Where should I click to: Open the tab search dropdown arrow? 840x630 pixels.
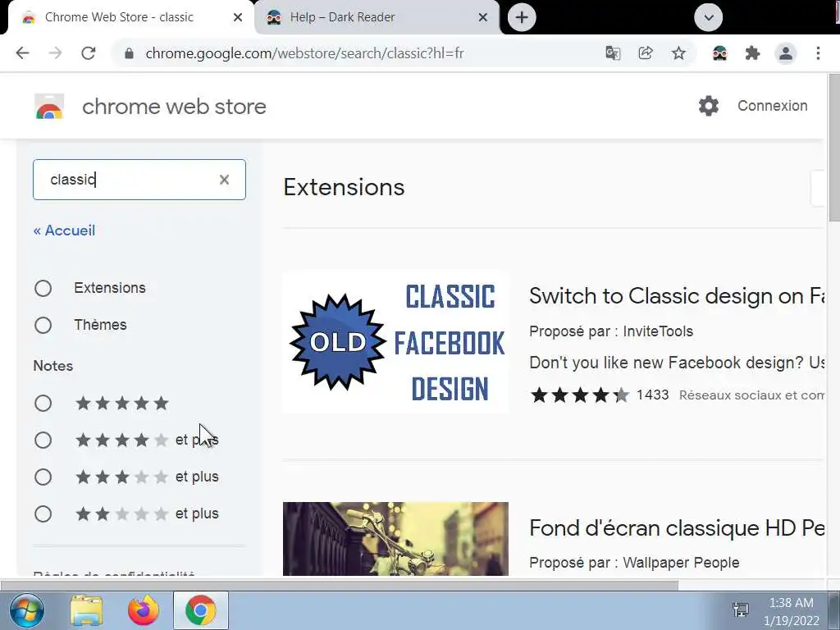click(708, 17)
